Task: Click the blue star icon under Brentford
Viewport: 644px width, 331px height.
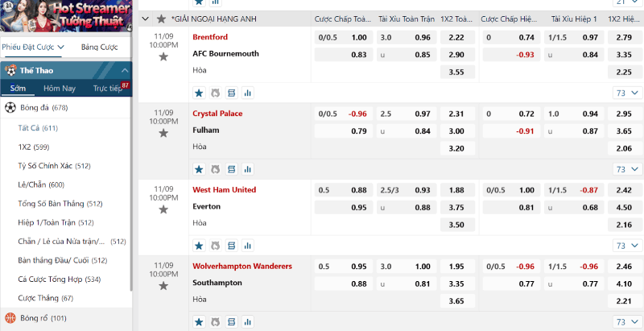Action: (199, 93)
